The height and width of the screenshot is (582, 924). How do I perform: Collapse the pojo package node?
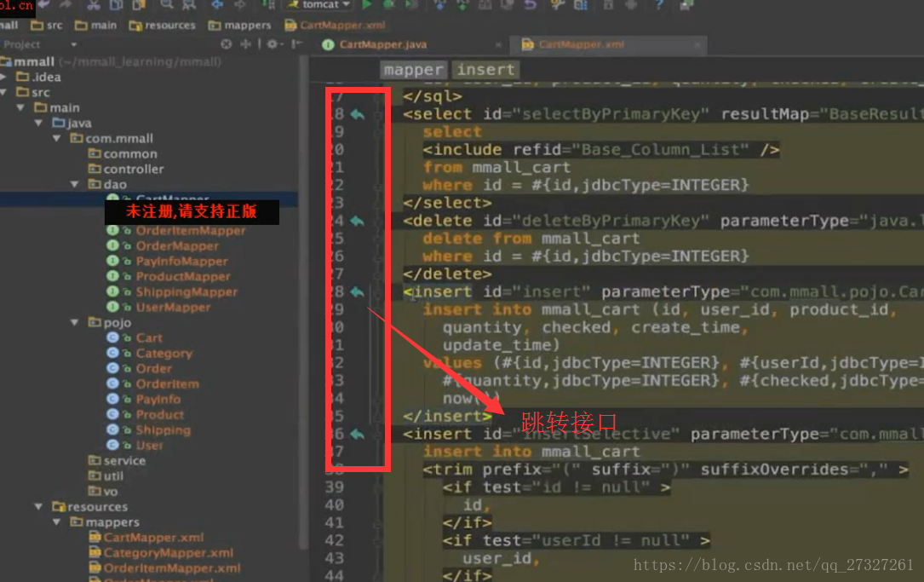point(75,323)
